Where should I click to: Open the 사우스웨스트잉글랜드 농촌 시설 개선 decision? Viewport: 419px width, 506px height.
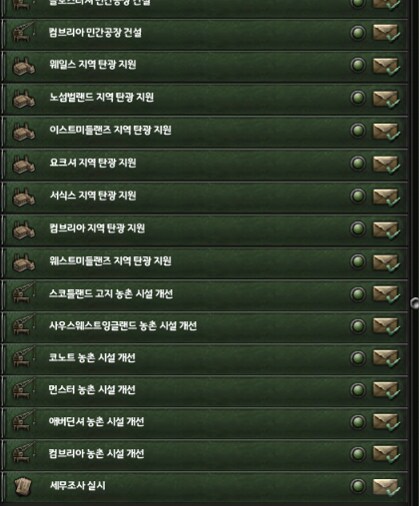pos(205,326)
